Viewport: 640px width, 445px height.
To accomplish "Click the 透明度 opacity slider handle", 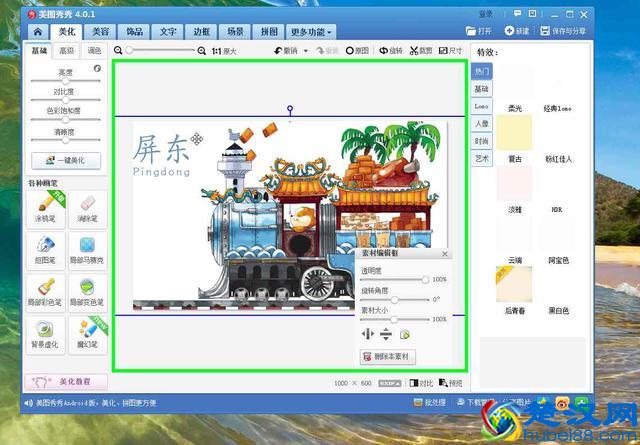I will (x=425, y=280).
